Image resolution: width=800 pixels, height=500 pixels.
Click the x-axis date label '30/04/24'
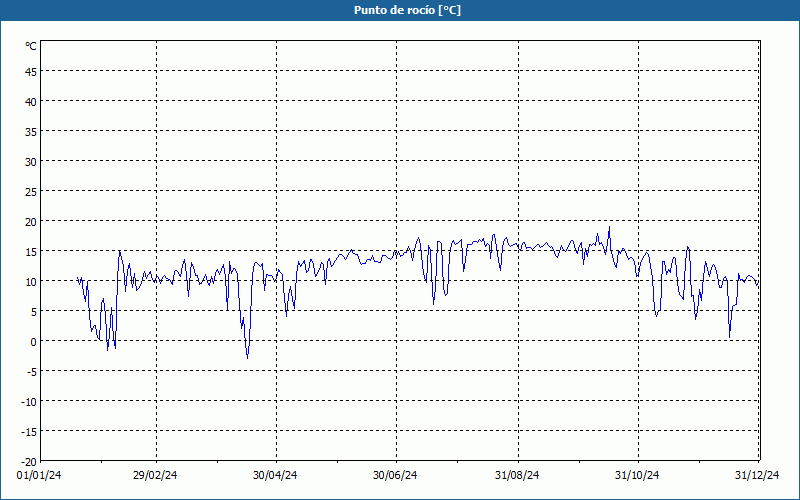tap(275, 476)
